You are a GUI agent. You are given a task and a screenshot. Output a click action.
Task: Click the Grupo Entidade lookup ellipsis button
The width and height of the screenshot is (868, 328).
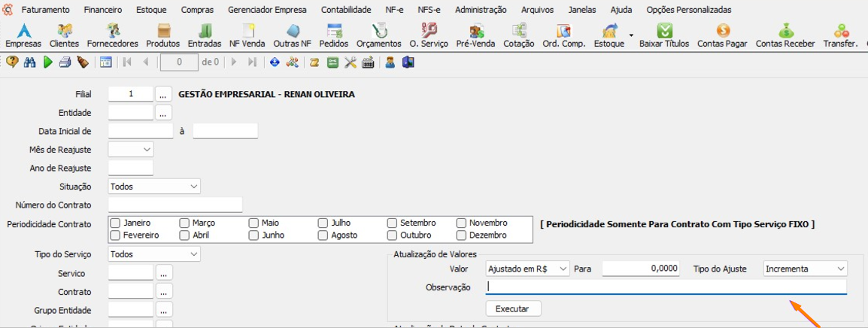tap(165, 310)
